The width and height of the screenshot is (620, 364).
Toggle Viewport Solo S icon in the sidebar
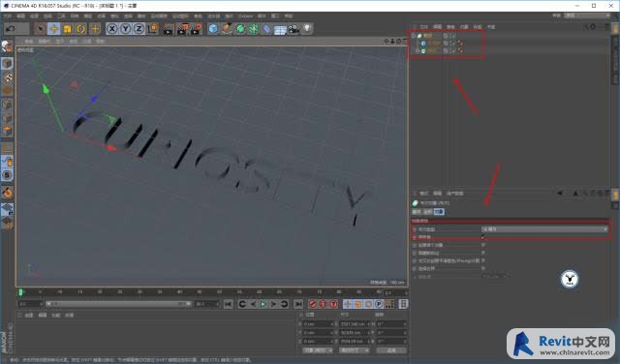[7, 175]
